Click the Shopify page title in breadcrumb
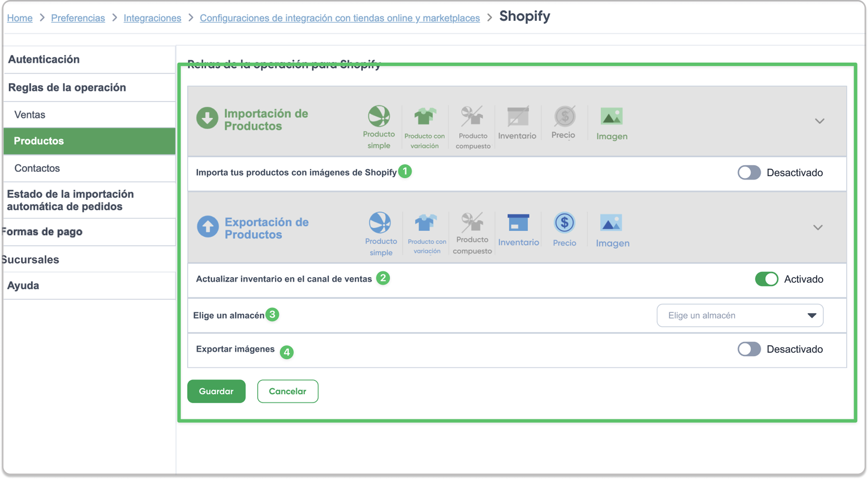Viewport: 868px width, 479px height. click(524, 16)
